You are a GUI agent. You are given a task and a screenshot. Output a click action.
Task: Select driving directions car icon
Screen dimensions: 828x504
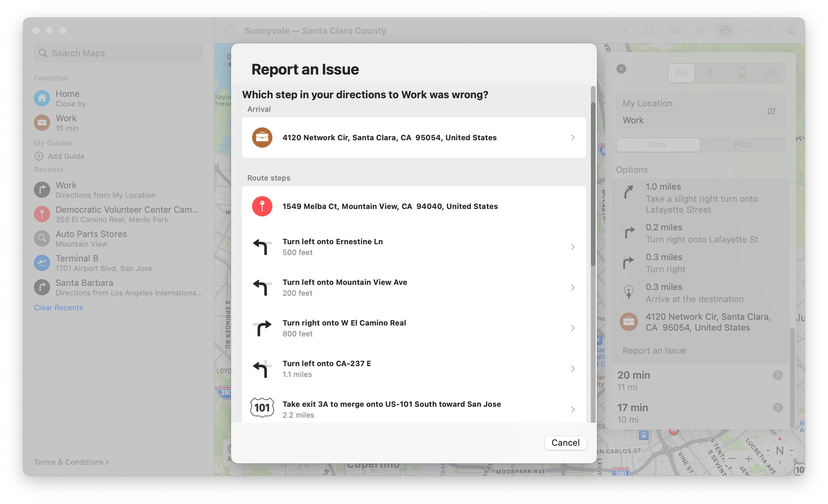(x=681, y=73)
